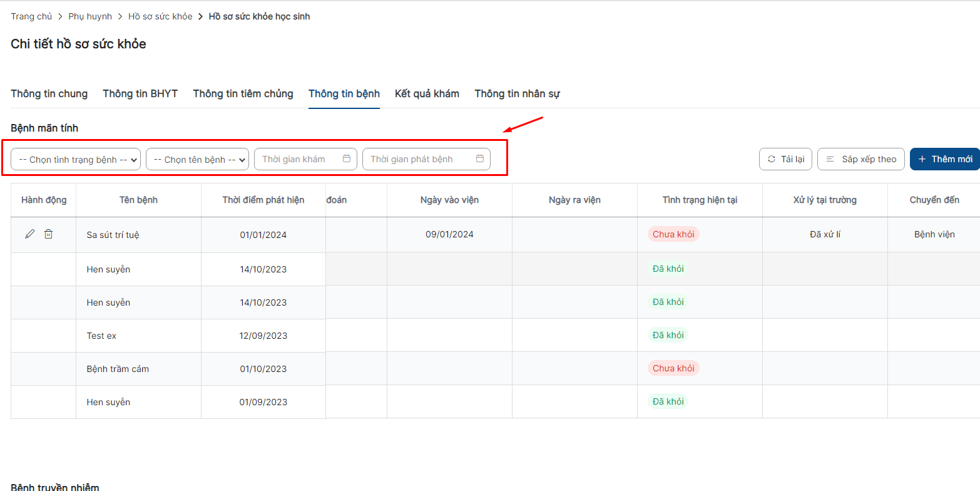Click the Tên bệnh column header
Viewport: 980px width, 491px height.
pyautogui.click(x=138, y=200)
